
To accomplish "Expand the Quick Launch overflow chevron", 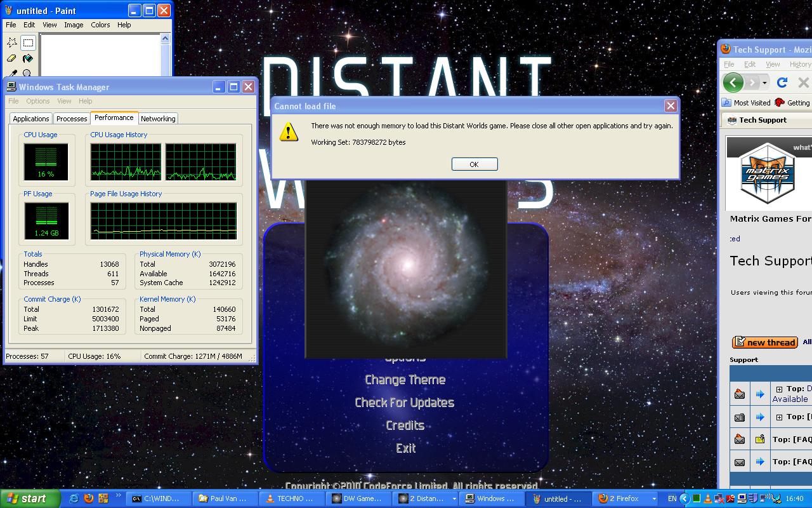I will (x=119, y=497).
